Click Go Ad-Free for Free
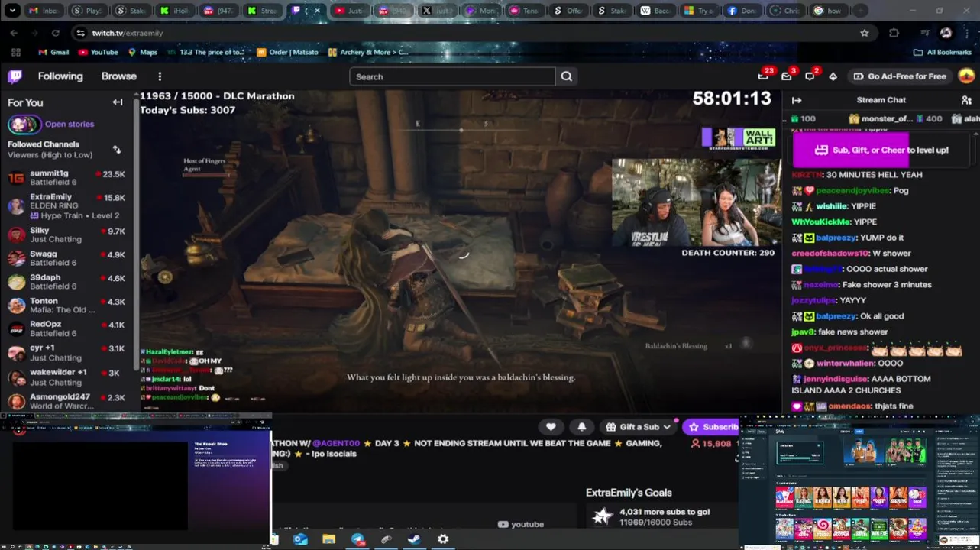This screenshot has width=980, height=550. [899, 76]
